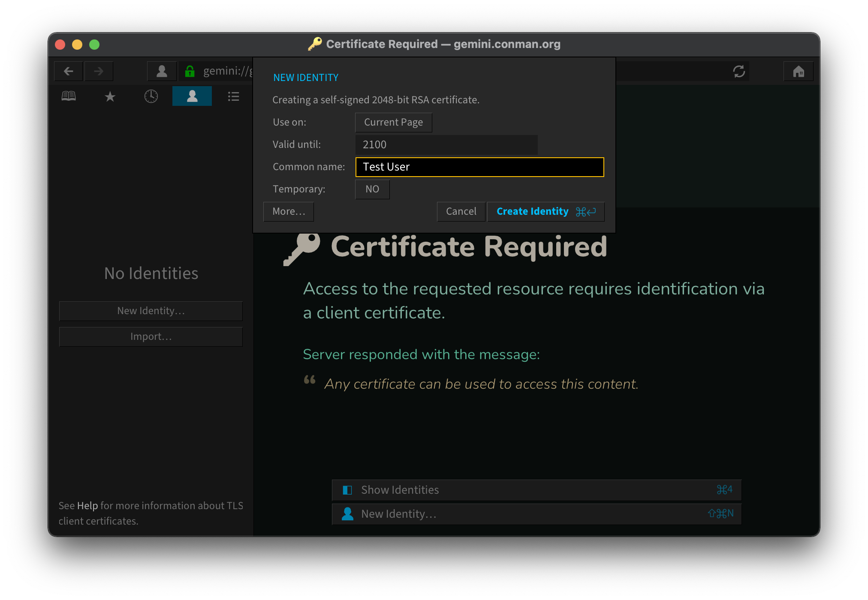Toggle the Temporary NO switch
This screenshot has width=868, height=600.
tap(372, 189)
